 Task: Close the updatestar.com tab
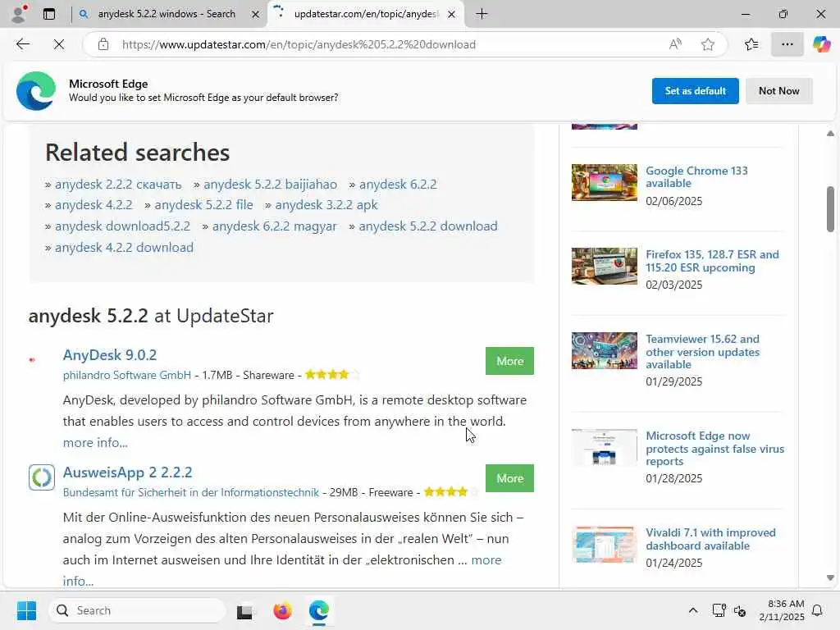(x=451, y=15)
